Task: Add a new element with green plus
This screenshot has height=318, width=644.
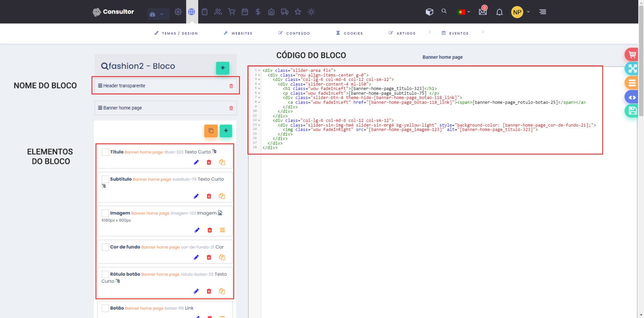Action: (226, 131)
